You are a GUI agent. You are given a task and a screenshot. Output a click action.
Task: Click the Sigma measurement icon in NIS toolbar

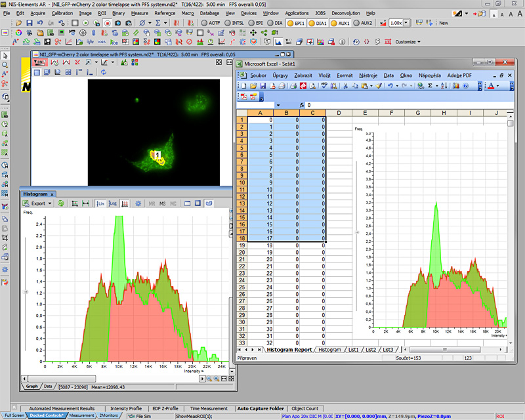(x=157, y=23)
